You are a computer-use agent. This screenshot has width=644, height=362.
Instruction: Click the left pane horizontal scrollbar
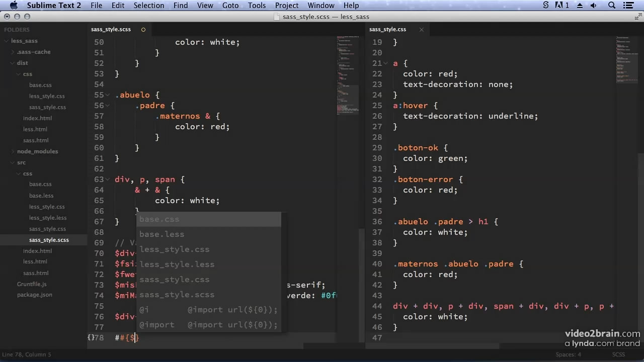[196, 346]
